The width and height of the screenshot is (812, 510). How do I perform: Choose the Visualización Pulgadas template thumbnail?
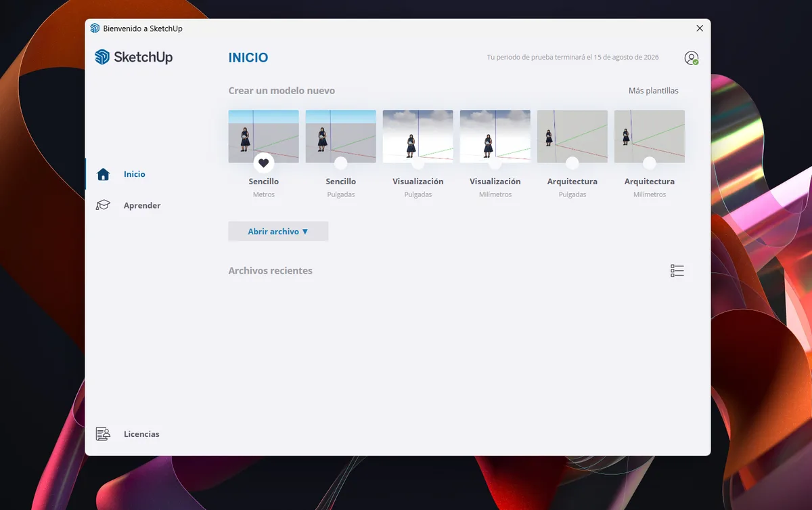(x=418, y=136)
